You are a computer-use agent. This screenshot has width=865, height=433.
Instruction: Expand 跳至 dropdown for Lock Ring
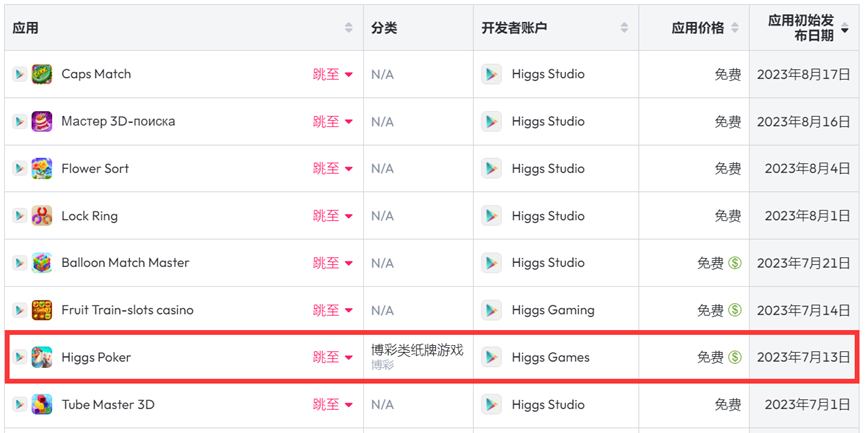333,216
